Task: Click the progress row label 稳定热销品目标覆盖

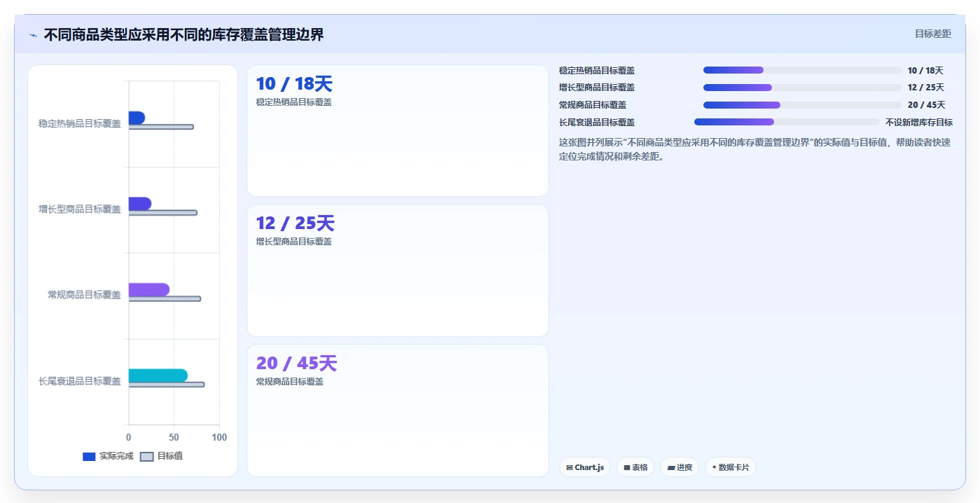Action: tap(597, 71)
